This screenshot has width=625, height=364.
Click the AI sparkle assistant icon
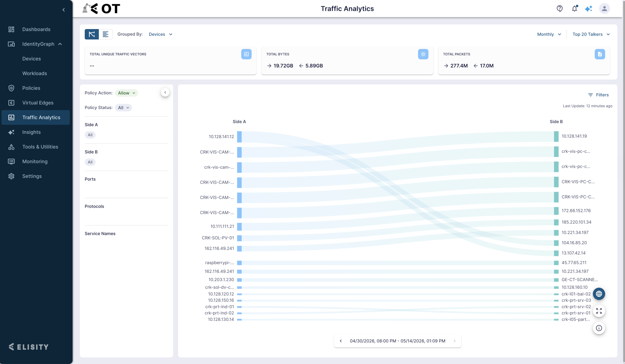point(589,9)
